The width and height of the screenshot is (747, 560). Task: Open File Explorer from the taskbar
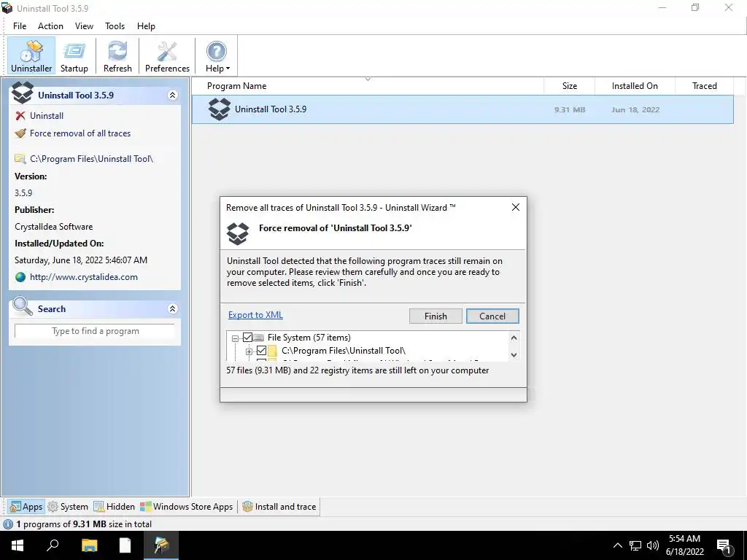[x=89, y=545]
